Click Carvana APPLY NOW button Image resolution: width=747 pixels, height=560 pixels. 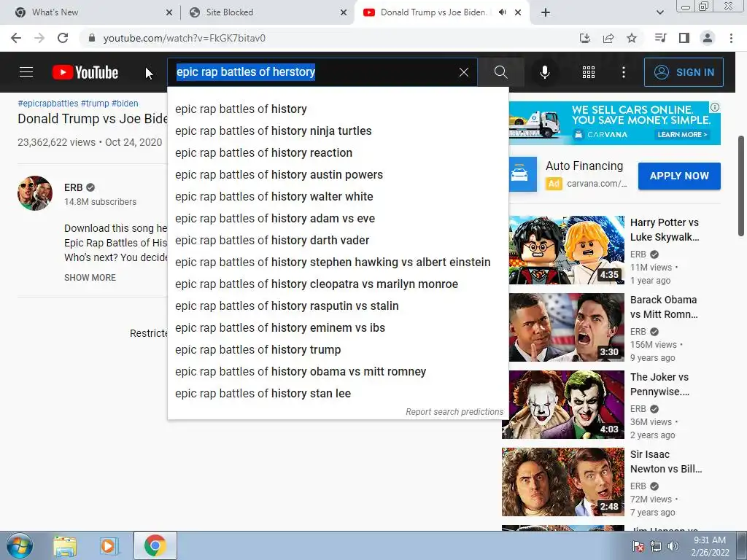tap(679, 176)
